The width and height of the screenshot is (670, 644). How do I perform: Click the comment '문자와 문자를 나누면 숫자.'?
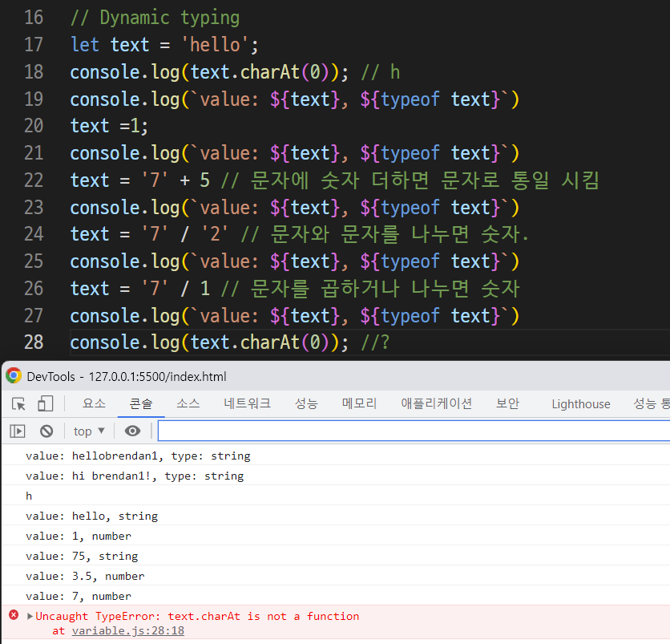(x=400, y=234)
